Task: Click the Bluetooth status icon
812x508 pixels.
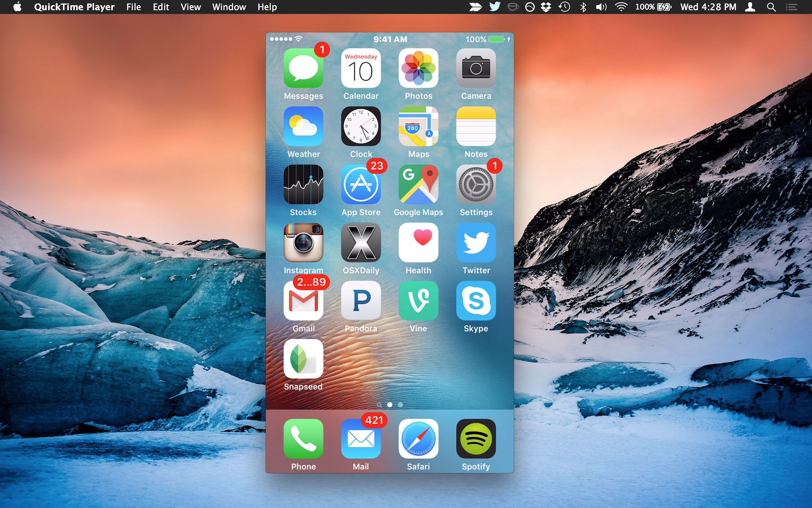Action: tap(583, 7)
